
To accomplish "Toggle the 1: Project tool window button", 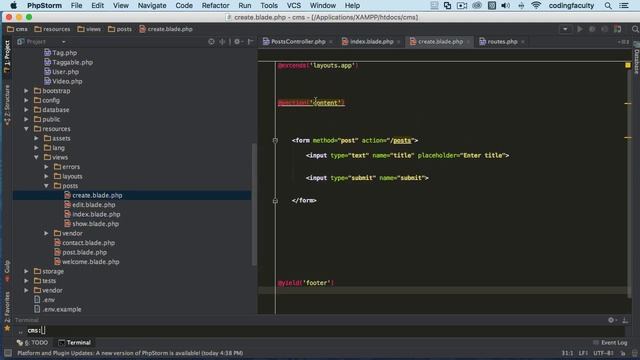I will click(7, 56).
